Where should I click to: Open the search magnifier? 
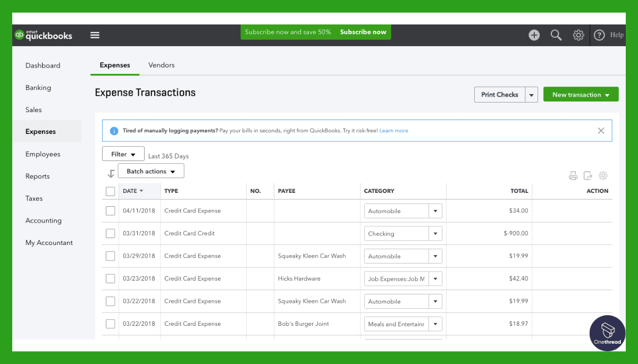coord(556,35)
